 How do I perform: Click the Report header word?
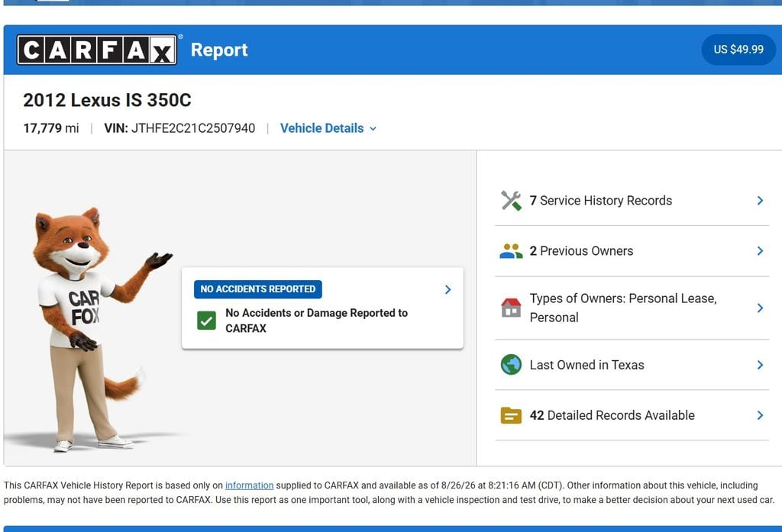pos(219,50)
